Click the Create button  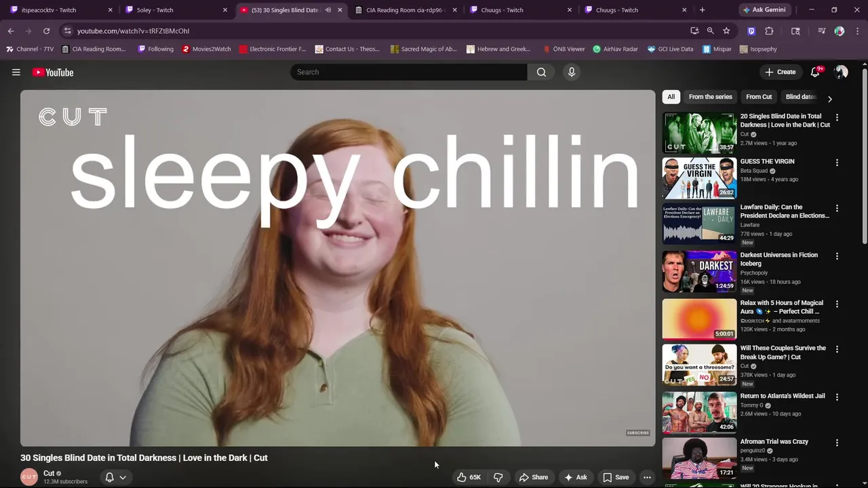click(x=780, y=72)
